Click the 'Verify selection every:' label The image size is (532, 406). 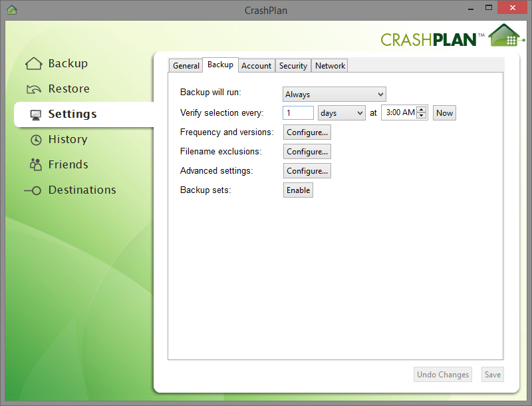222,112
